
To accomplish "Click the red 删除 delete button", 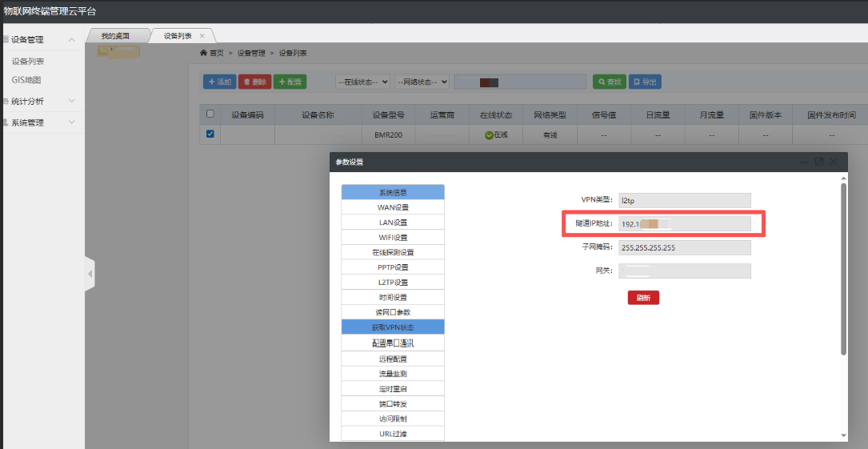I will coord(254,82).
